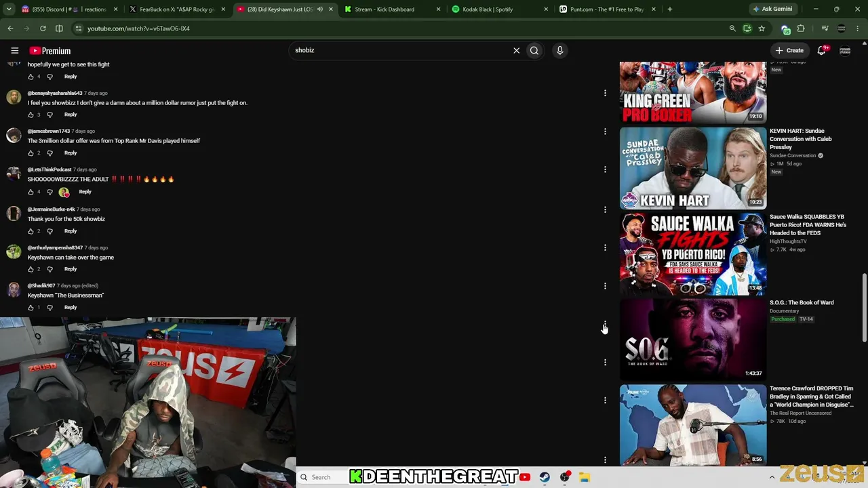Dislike the jamesbrown1743 comment
The width and height of the screenshot is (868, 488).
pyautogui.click(x=50, y=153)
